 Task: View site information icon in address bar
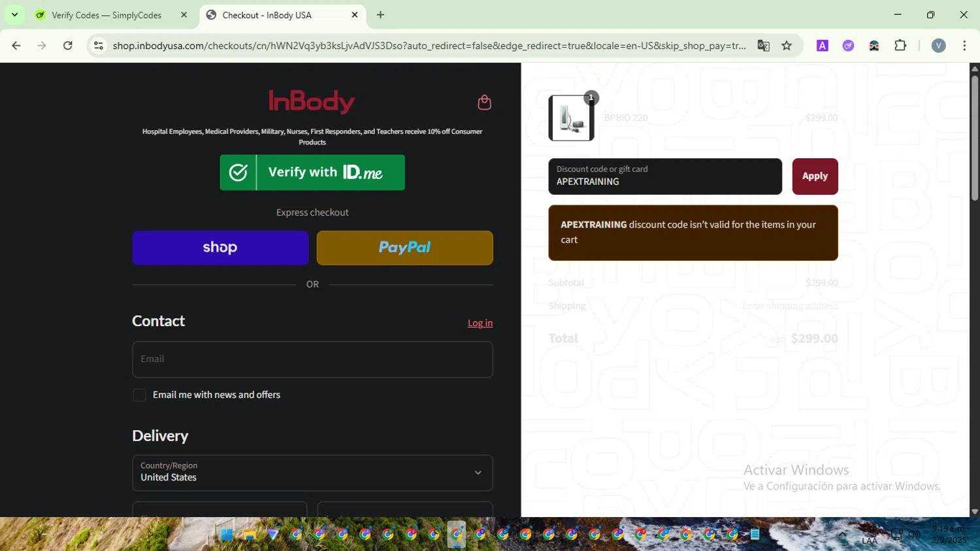pyautogui.click(x=99, y=46)
